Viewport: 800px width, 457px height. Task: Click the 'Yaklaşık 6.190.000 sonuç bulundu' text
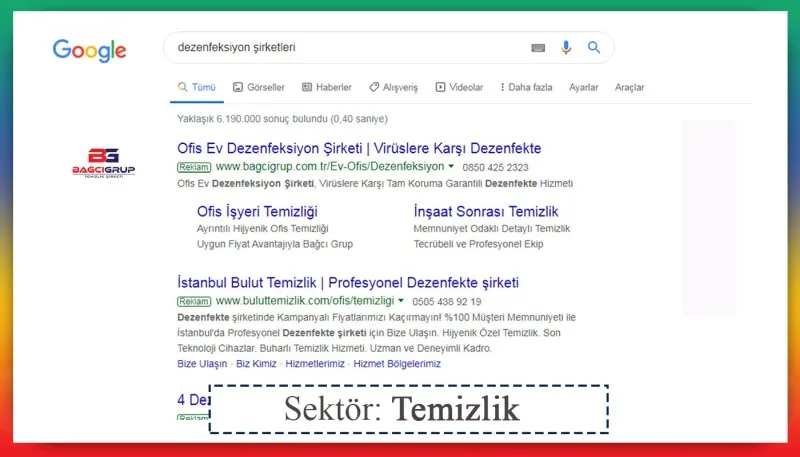282,119
